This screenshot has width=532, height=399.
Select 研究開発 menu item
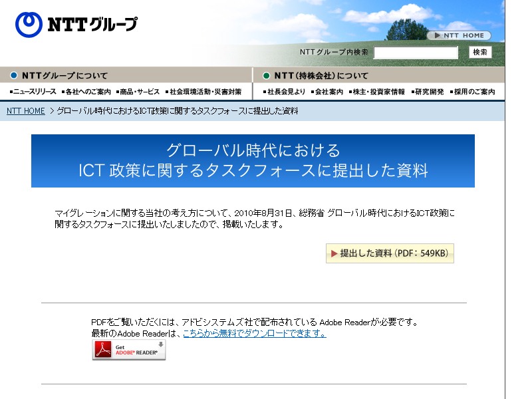428,92
